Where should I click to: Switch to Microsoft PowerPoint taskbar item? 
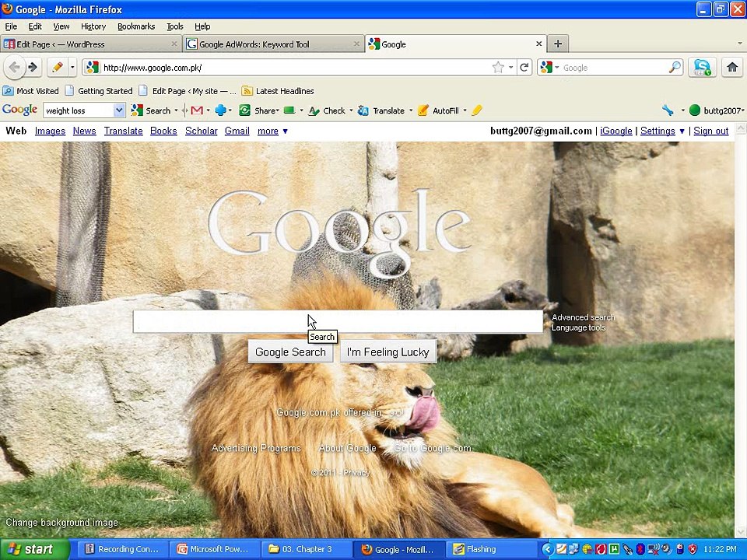214,549
